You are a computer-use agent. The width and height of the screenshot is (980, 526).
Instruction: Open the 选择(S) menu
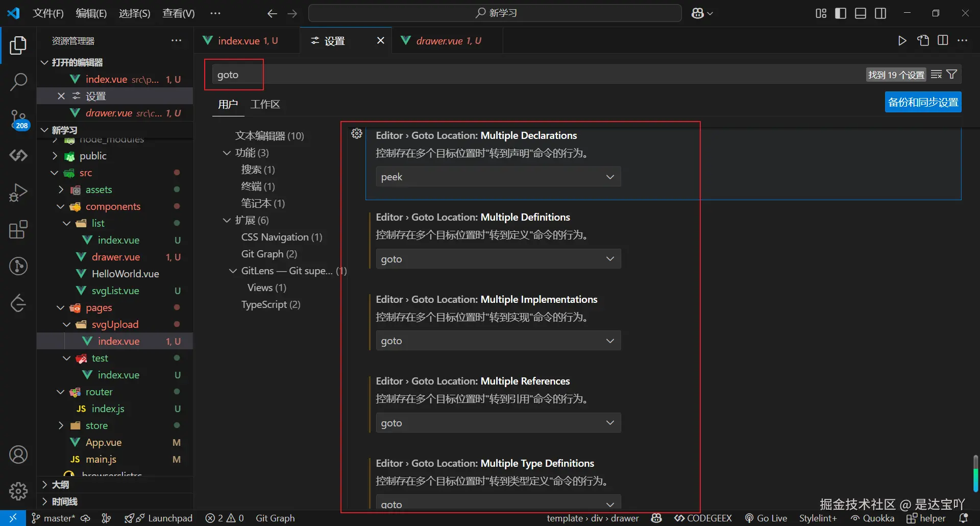point(135,13)
